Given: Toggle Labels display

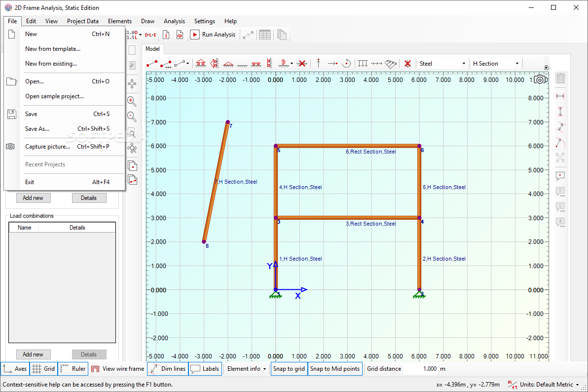Looking at the screenshot, I should pyautogui.click(x=205, y=369).
